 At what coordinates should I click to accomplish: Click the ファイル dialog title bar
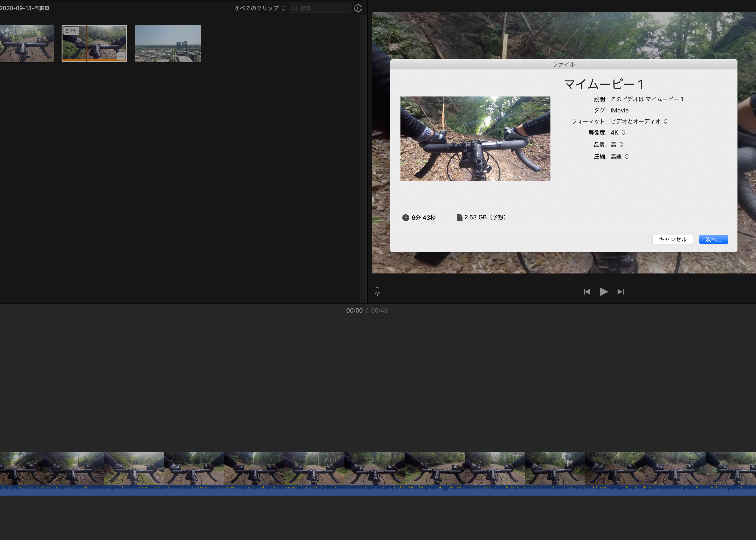564,64
